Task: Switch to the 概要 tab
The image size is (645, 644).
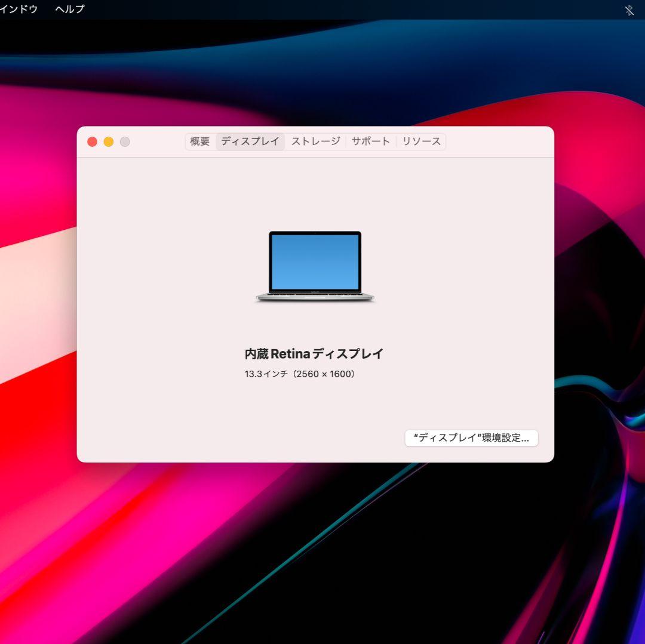Action: coord(199,141)
